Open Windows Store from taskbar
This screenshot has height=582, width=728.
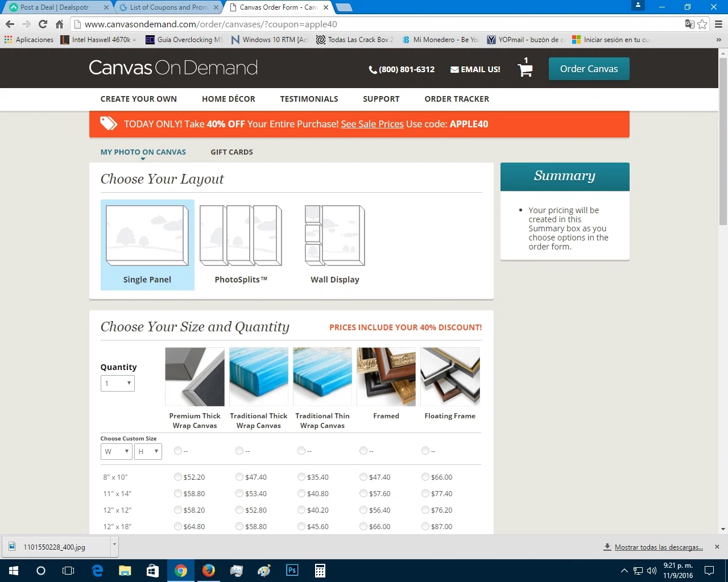click(153, 571)
